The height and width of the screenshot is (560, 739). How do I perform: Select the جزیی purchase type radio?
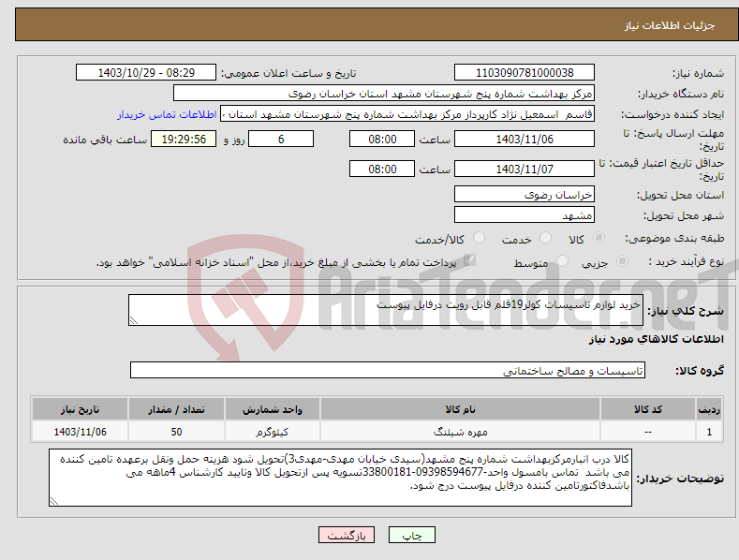click(x=622, y=260)
